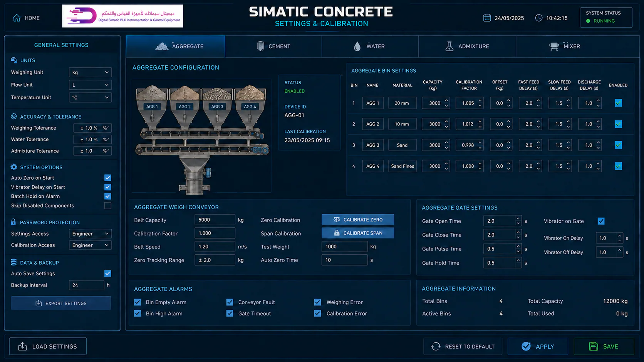Viewport: 644px width, 362px height.
Task: Click the Accuracy & Tolerance target icon
Action: [14, 117]
